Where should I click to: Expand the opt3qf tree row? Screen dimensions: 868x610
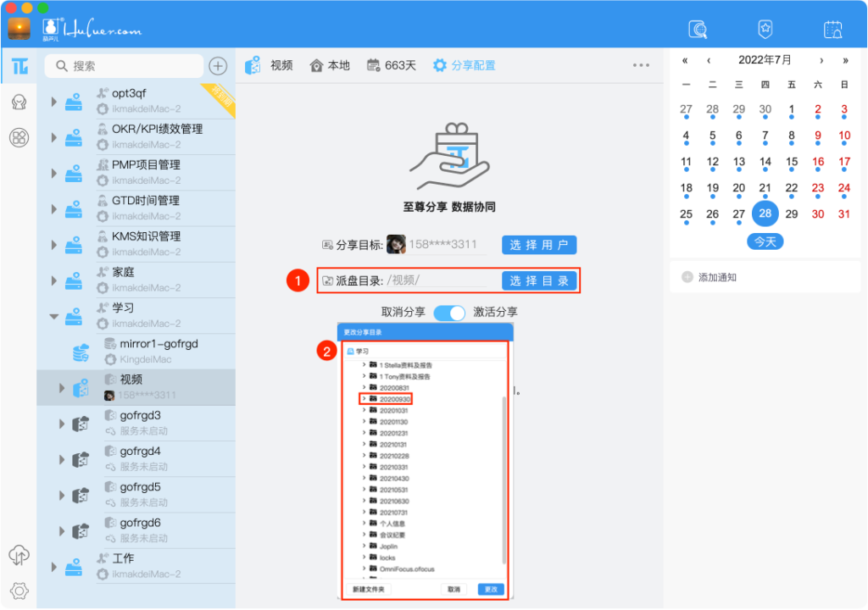(x=53, y=102)
